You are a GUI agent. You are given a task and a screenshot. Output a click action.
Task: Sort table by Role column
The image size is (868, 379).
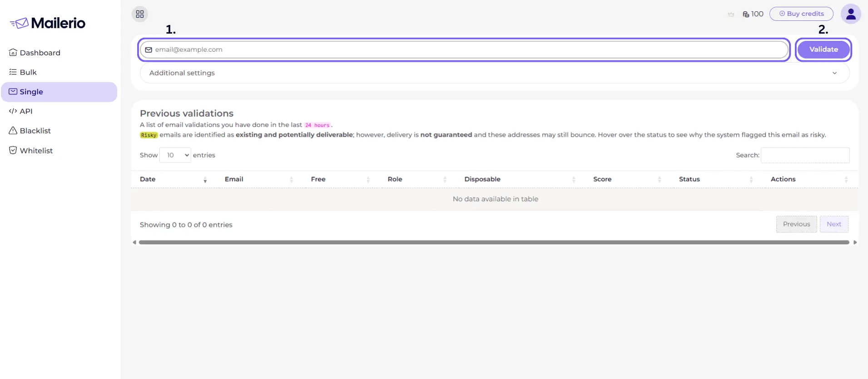[x=417, y=179]
